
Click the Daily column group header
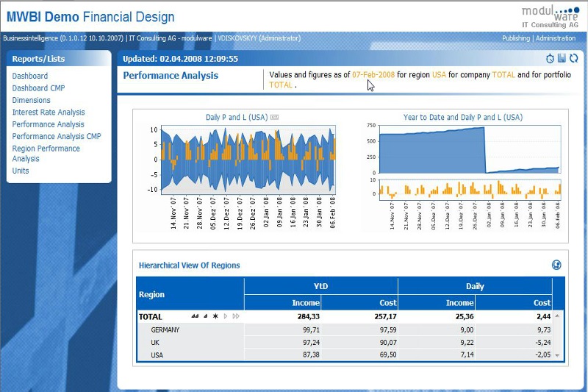(475, 286)
